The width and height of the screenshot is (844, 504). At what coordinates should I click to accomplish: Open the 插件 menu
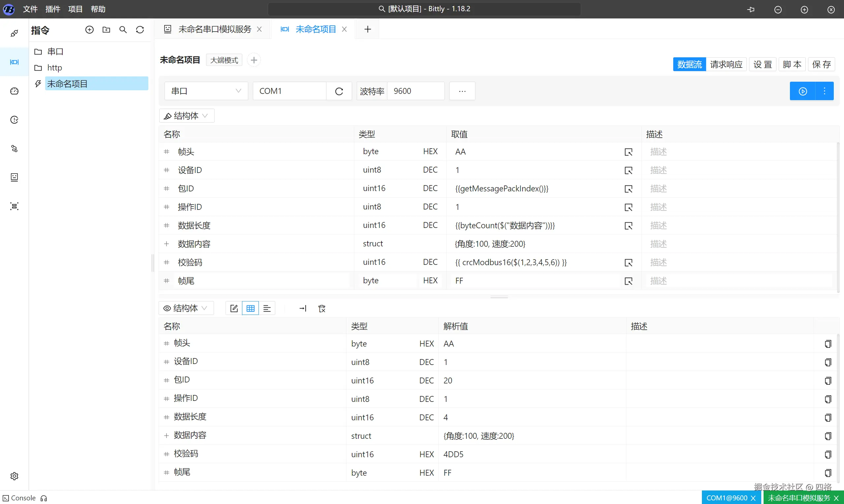53,9
